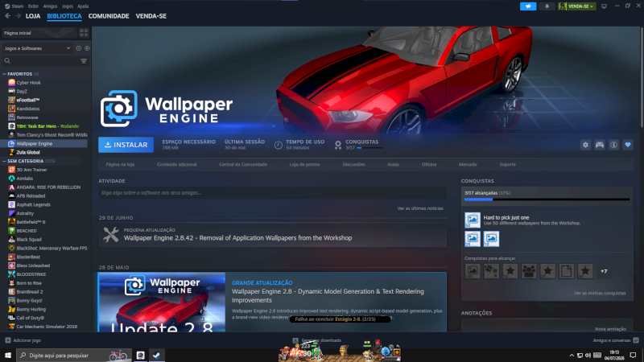Viewport: 644px width, 362px height.
Task: Click the ready-to-play filter icon in sidebar
Action: [x=87, y=48]
